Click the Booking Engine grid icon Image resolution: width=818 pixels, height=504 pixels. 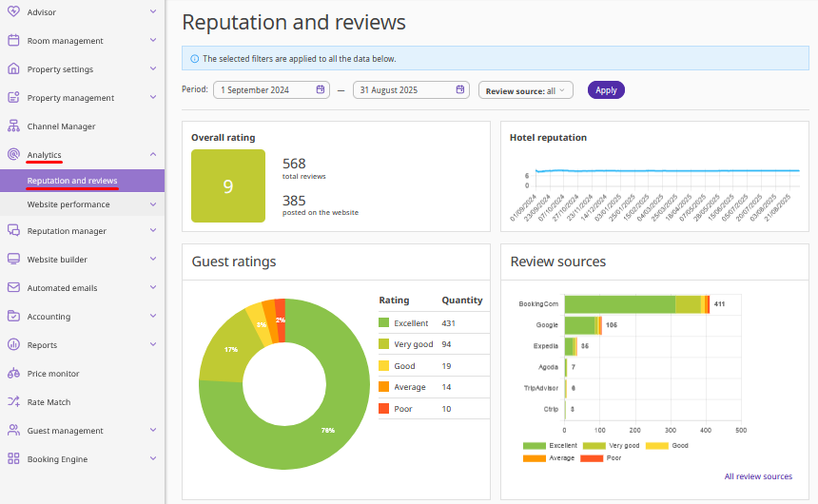pos(13,459)
